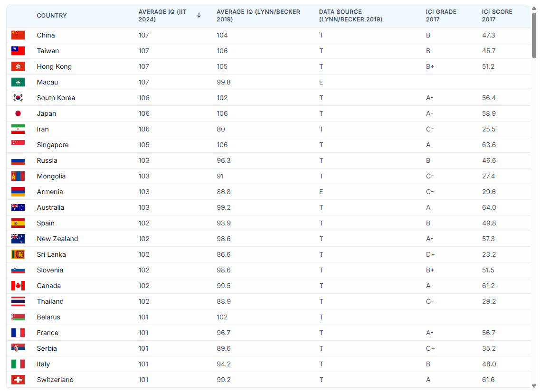Select the country name Taiwan
Screen dimensions: 541x392
(x=48, y=51)
